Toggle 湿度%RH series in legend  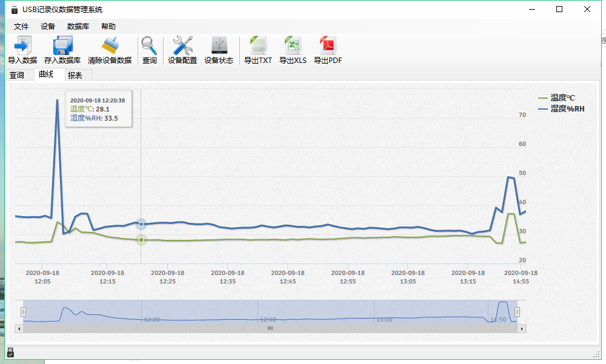click(562, 109)
